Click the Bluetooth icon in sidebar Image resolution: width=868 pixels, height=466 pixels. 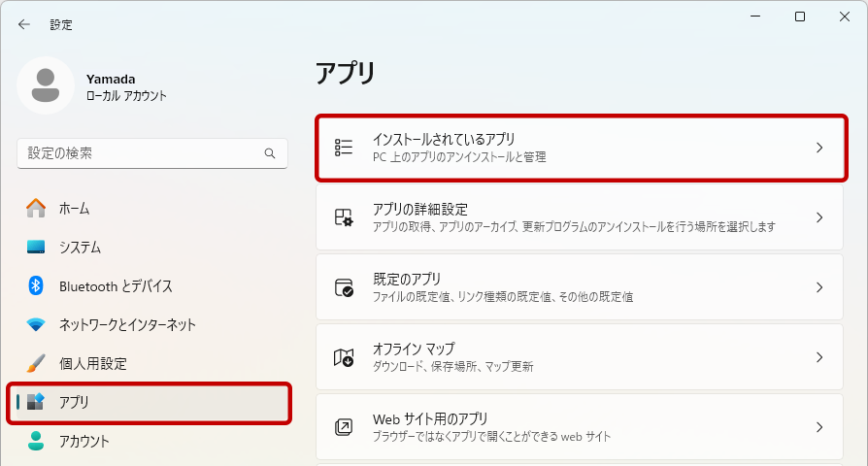36,285
